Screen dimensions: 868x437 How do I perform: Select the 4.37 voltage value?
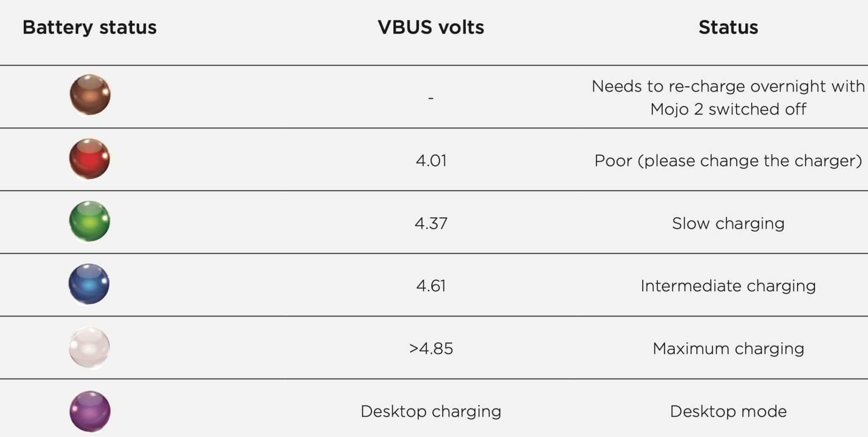point(431,223)
